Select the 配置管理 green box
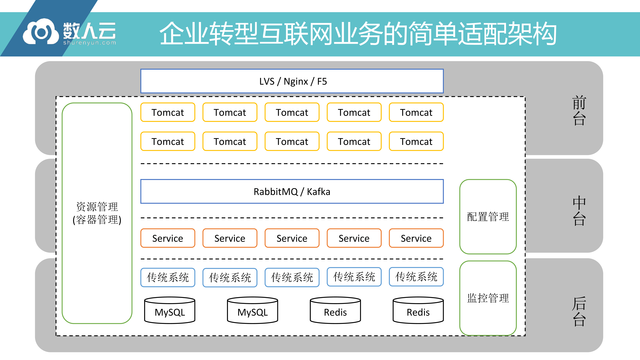The height and width of the screenshot is (360, 640). (488, 216)
